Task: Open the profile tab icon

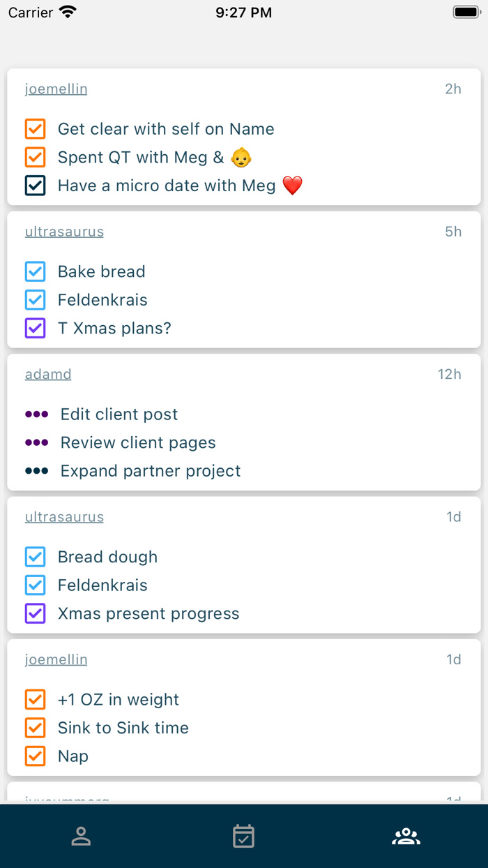Action: click(x=81, y=836)
